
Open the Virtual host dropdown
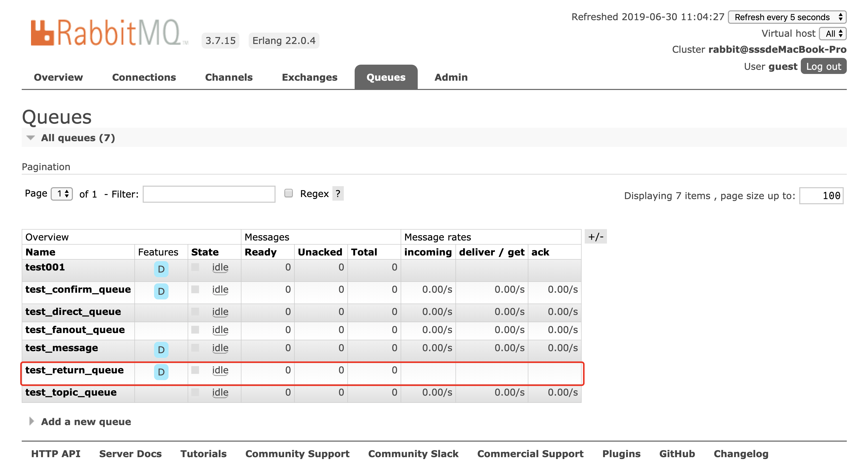point(833,33)
